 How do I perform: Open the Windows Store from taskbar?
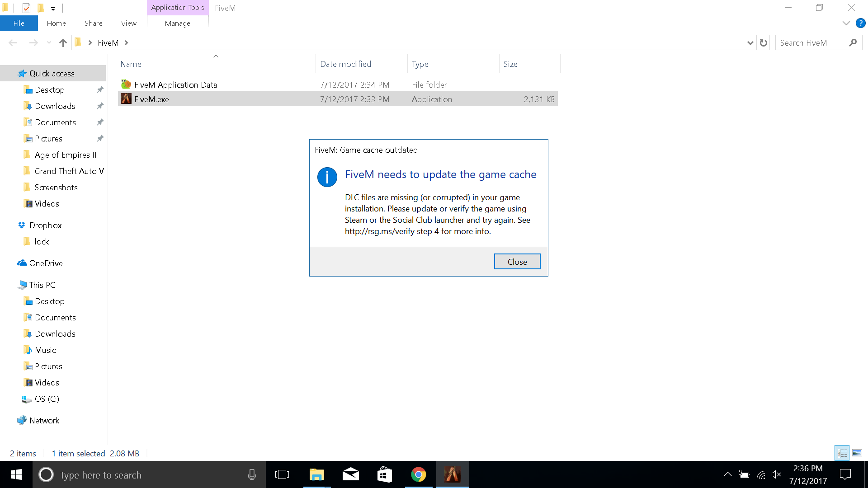point(384,474)
